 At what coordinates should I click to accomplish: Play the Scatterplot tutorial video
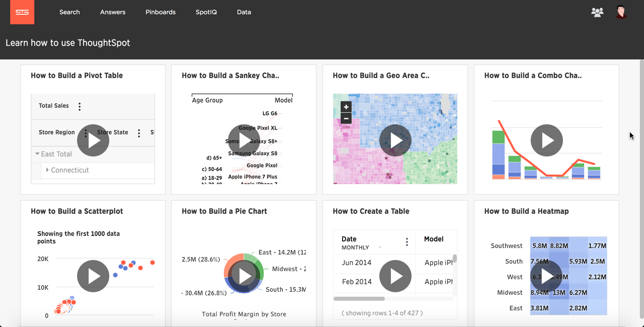click(93, 276)
